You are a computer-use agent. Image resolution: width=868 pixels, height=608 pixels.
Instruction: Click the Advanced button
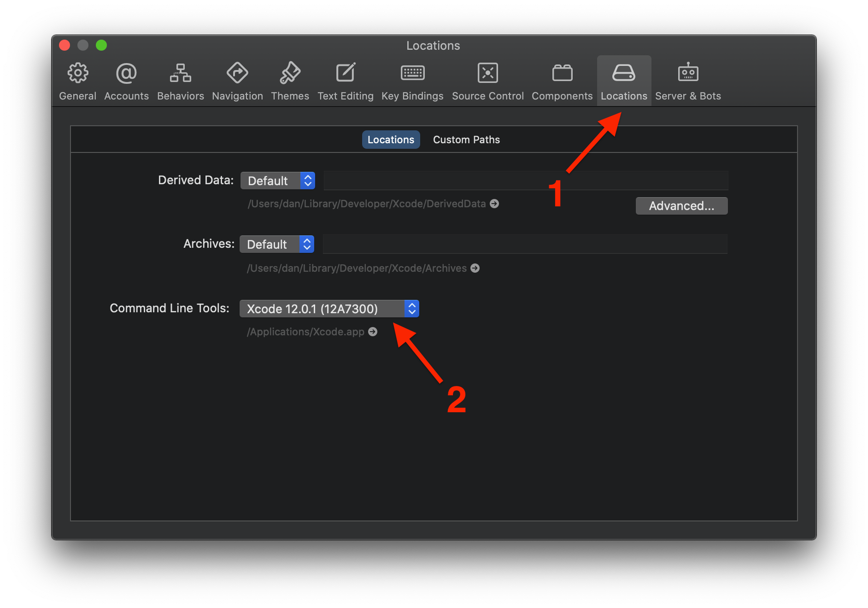point(681,205)
